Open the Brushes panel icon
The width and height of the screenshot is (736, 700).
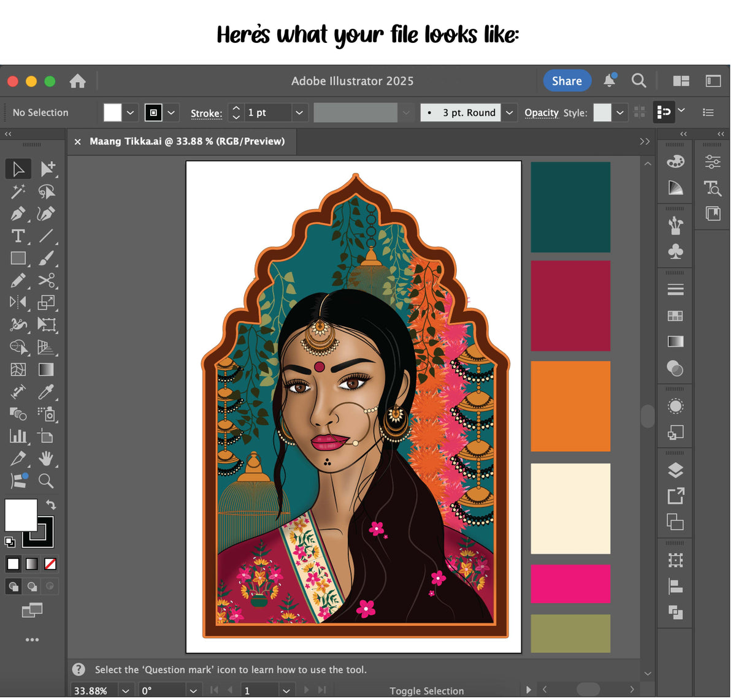point(675,226)
